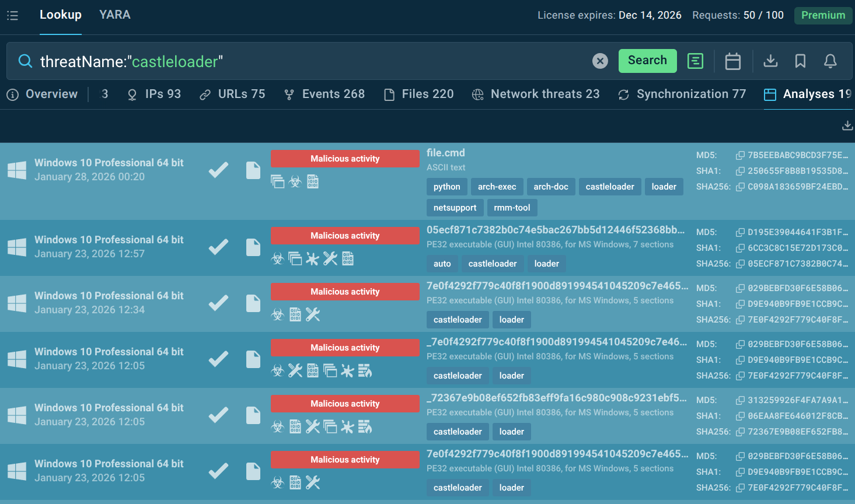This screenshot has height=504, width=855.
Task: Copy SHA1 06EAA8FE646012F8CB hash
Action: [x=740, y=416]
